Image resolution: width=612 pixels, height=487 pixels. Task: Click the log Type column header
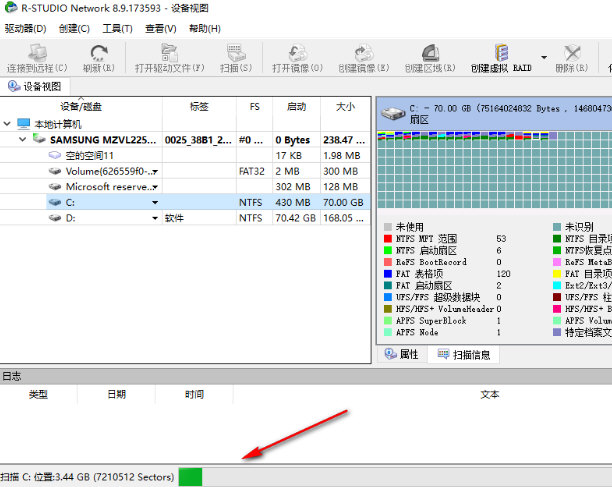click(x=38, y=395)
